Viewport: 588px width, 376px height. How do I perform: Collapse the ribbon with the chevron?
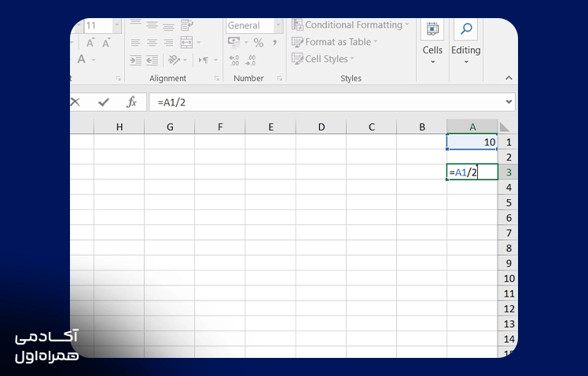click(509, 78)
